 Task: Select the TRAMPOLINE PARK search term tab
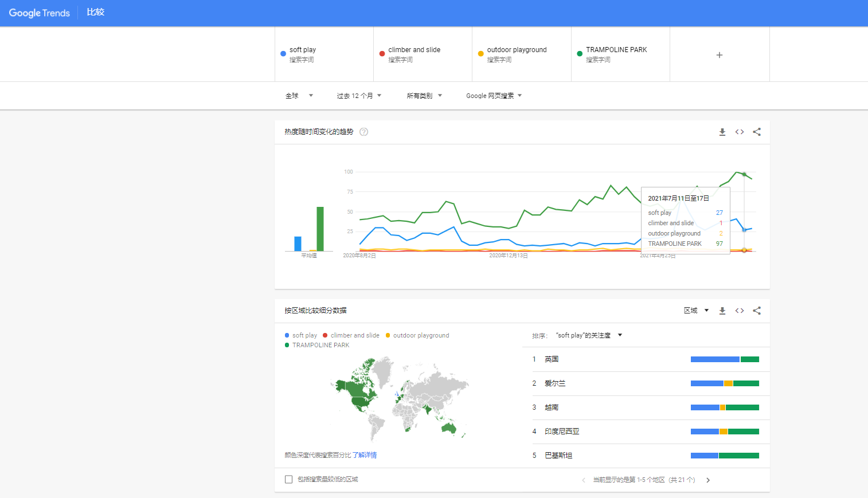pos(620,54)
